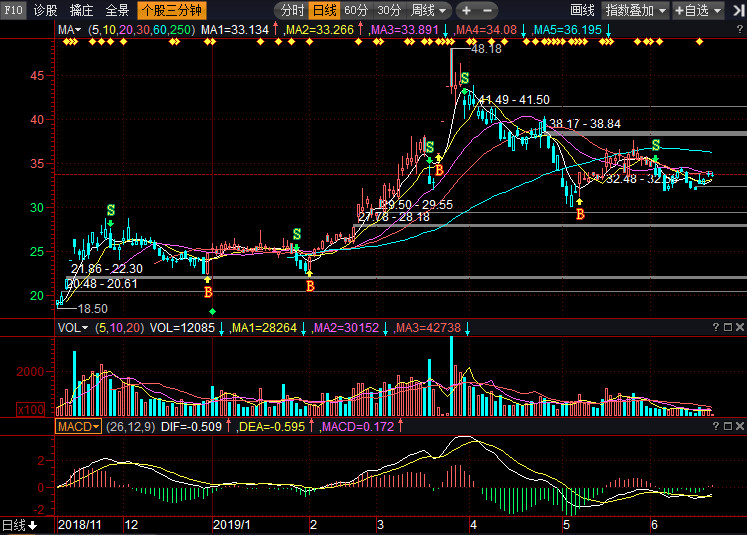Open the 全景 panorama view
Screen dimensions: 747x535
(118, 10)
